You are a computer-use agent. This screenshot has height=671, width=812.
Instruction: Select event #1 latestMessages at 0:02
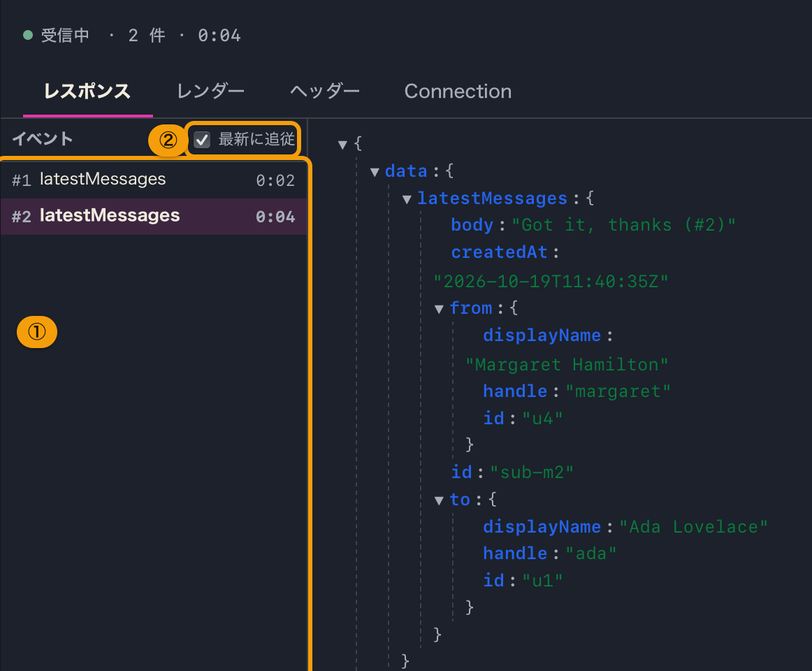point(153,180)
